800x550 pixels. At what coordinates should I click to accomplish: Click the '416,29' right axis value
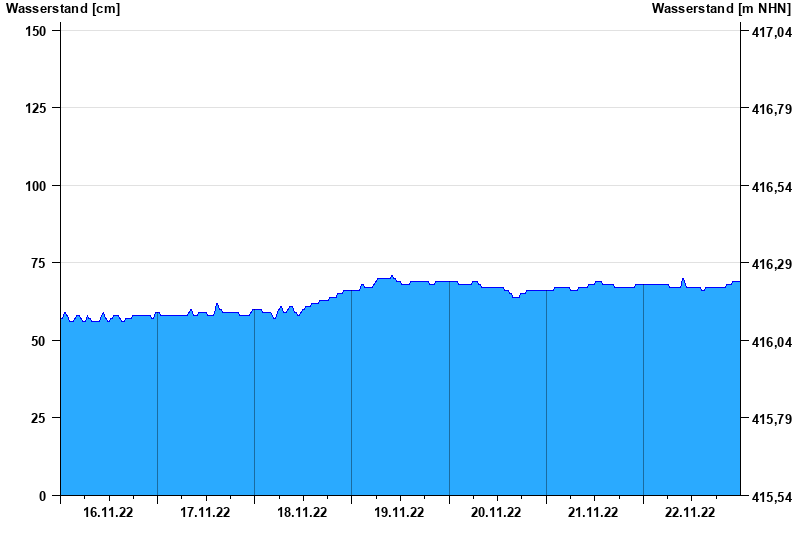[772, 264]
